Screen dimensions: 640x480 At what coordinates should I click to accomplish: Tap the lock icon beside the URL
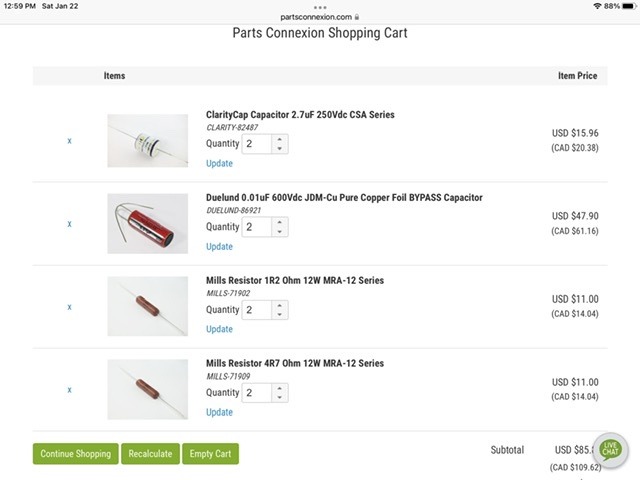[357, 17]
